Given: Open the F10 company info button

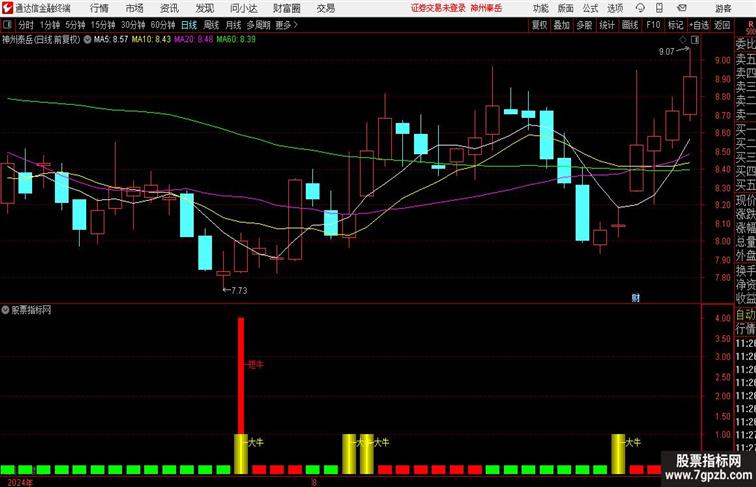Looking at the screenshot, I should point(653,25).
